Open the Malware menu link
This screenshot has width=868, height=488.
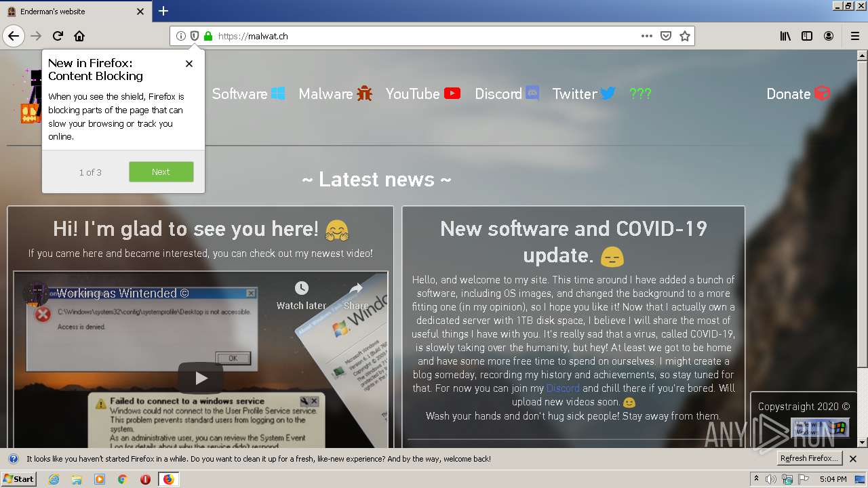[336, 94]
